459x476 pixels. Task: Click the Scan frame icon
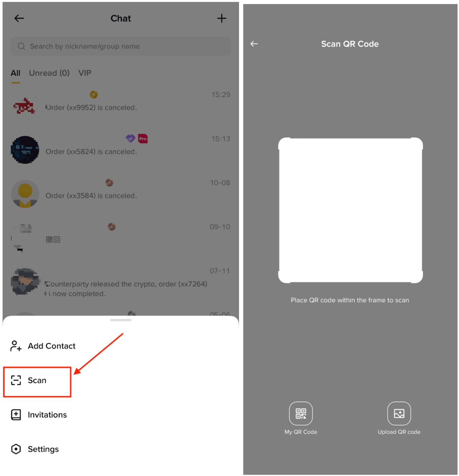tap(16, 380)
